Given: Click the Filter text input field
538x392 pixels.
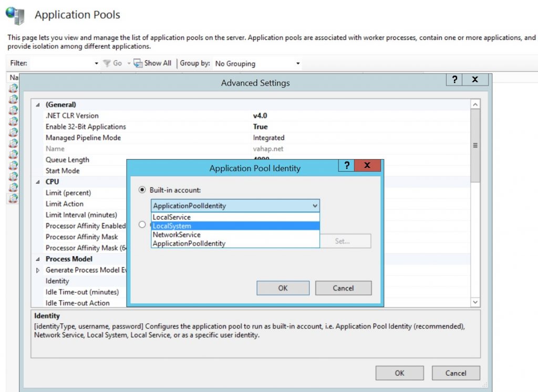Looking at the screenshot, I should [x=62, y=63].
